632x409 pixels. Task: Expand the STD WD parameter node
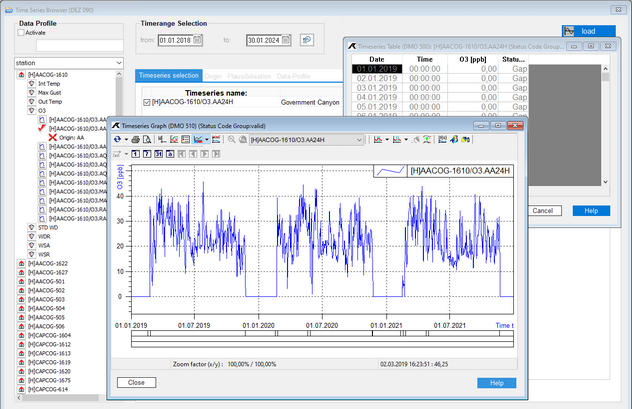click(x=31, y=227)
